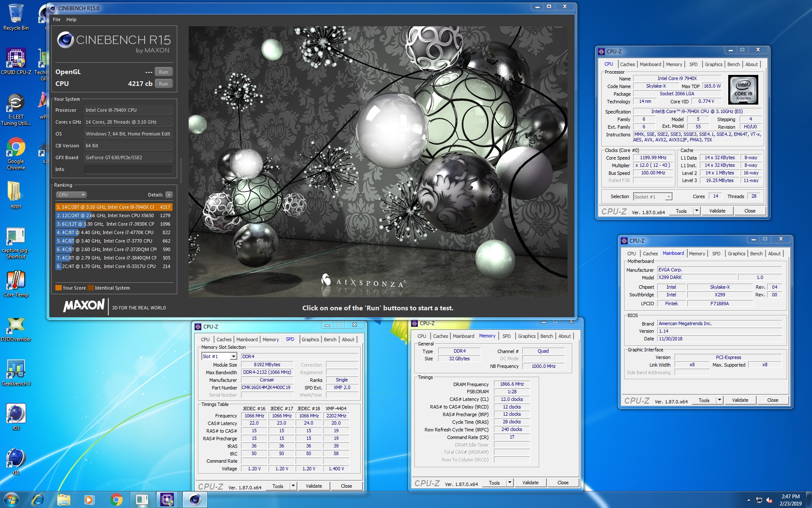Viewport: 812px width, 508px height.
Task: Open Internet Explorer from taskbar
Action: click(x=38, y=500)
